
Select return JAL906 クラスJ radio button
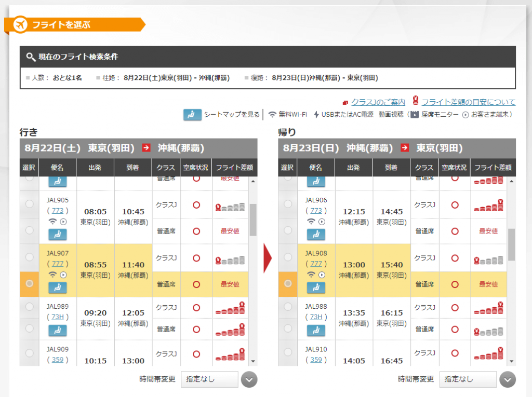288,204
